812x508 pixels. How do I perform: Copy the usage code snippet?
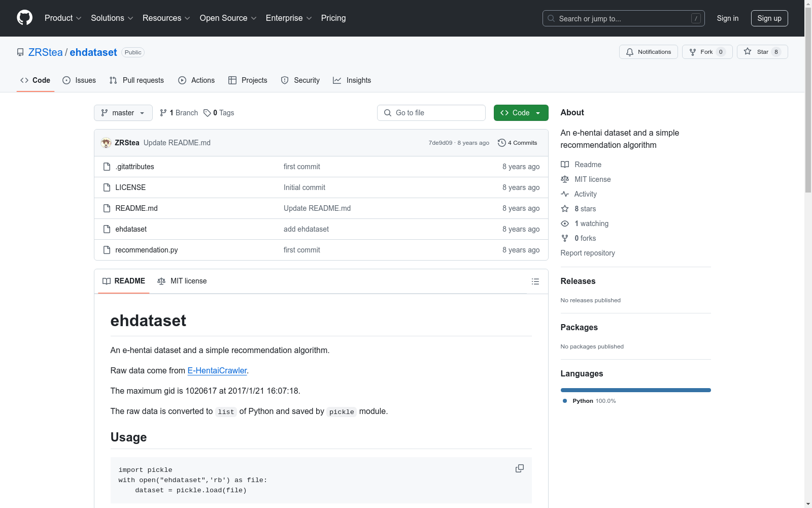coord(520,468)
